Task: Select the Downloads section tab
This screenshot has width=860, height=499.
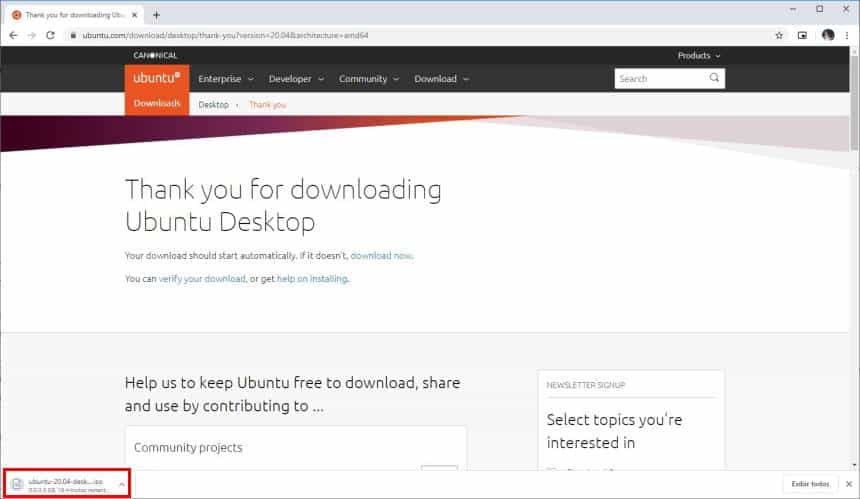Action: [x=157, y=104]
